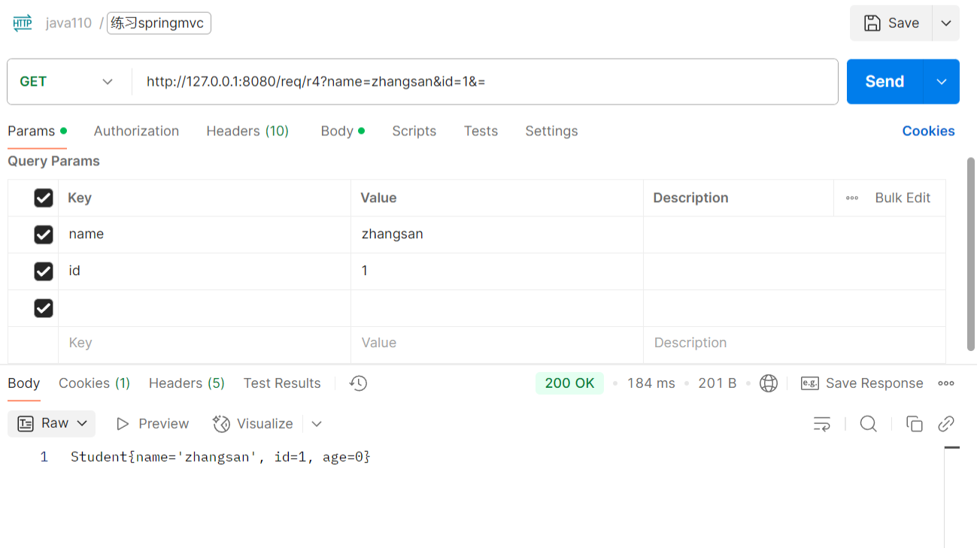
Task: Uncheck the name parameter checkbox
Action: pyautogui.click(x=44, y=235)
